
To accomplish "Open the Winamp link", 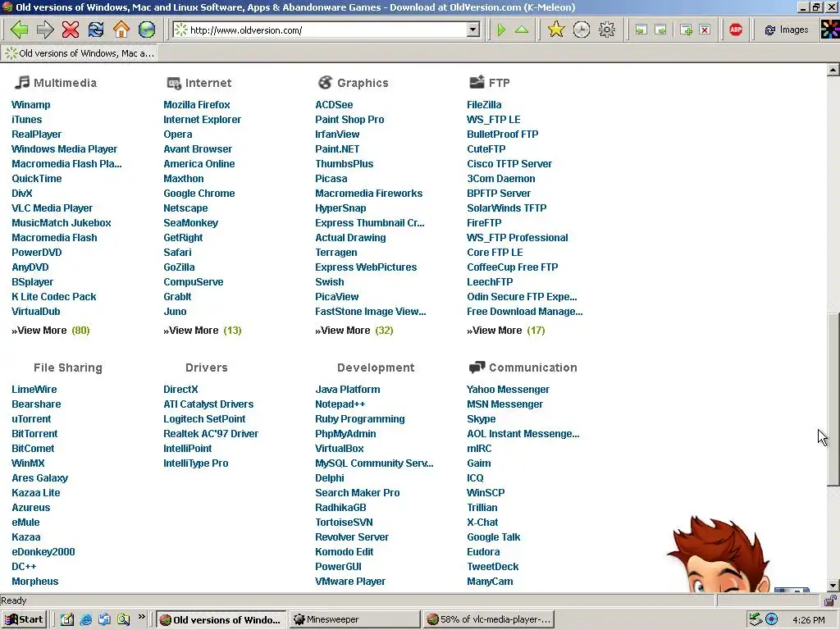I will tap(31, 105).
